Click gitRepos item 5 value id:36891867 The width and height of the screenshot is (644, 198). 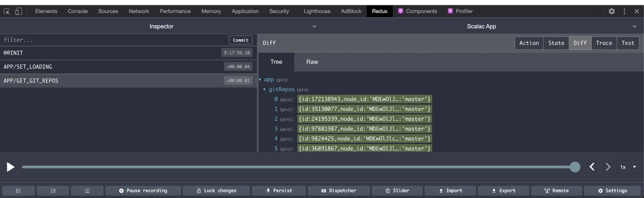tap(365, 149)
